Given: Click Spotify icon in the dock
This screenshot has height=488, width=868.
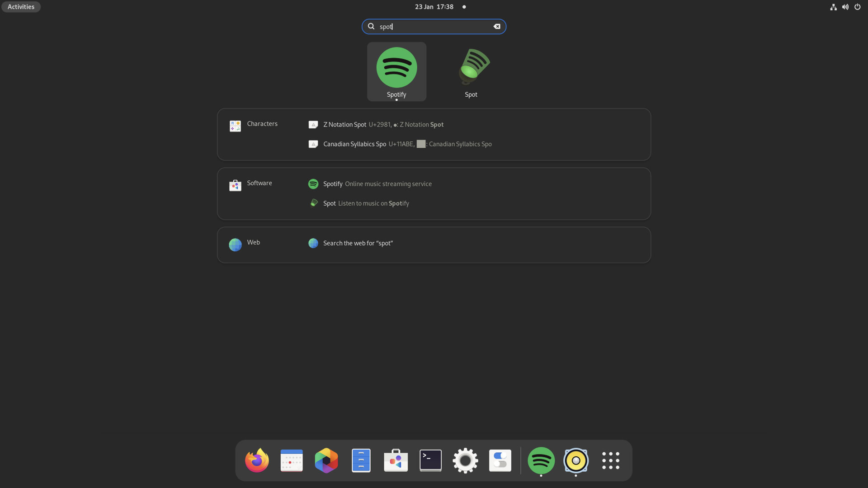Looking at the screenshot, I should (541, 460).
